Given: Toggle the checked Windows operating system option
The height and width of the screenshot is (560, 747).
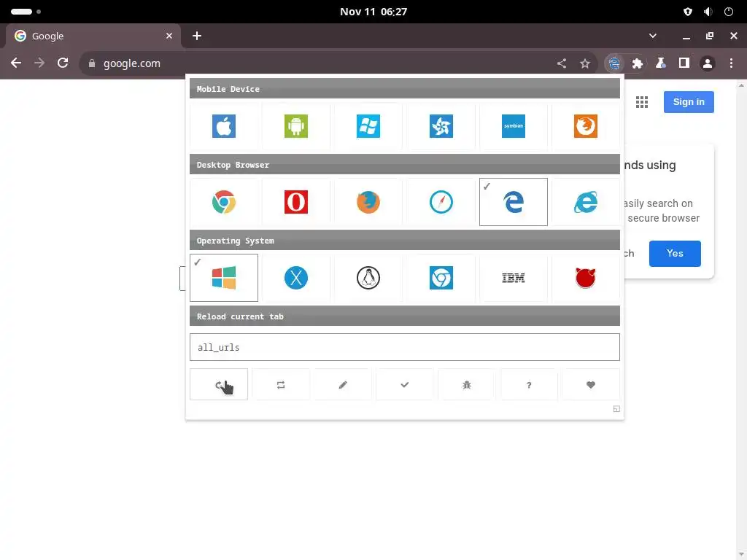Looking at the screenshot, I should coord(223,278).
